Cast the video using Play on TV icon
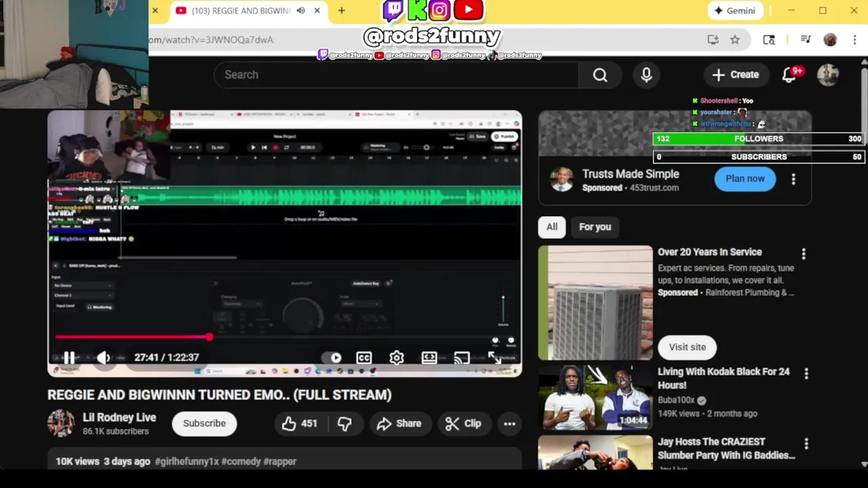 click(x=462, y=358)
